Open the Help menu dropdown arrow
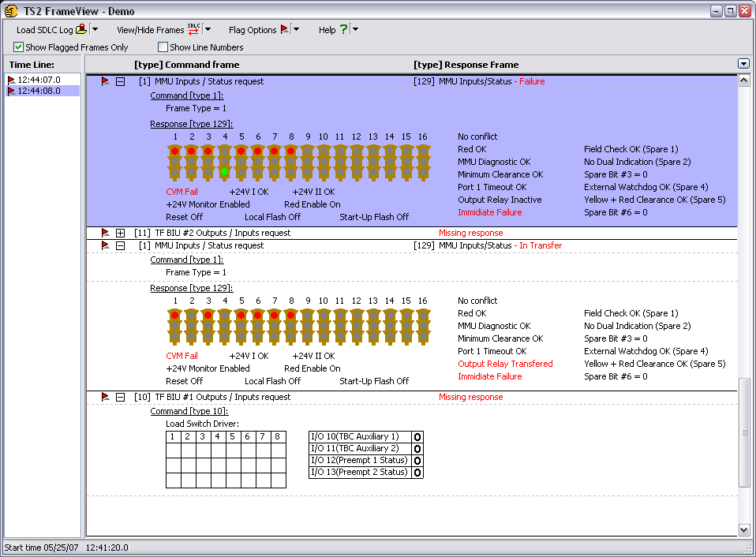Image resolution: width=756 pixels, height=557 pixels. point(355,30)
